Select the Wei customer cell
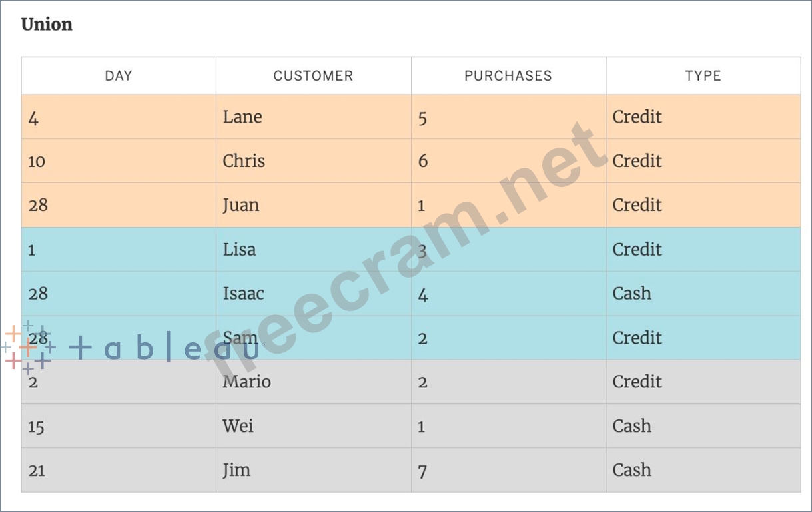This screenshot has width=812, height=512. click(238, 426)
